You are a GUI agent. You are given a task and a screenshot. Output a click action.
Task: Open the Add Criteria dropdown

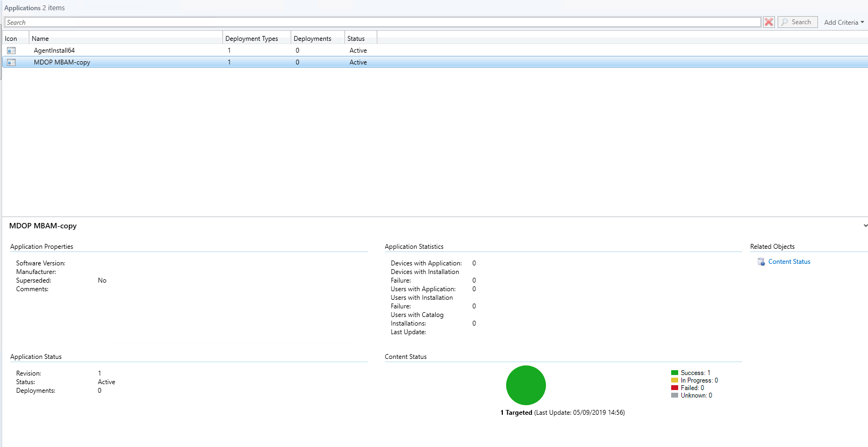pos(844,23)
